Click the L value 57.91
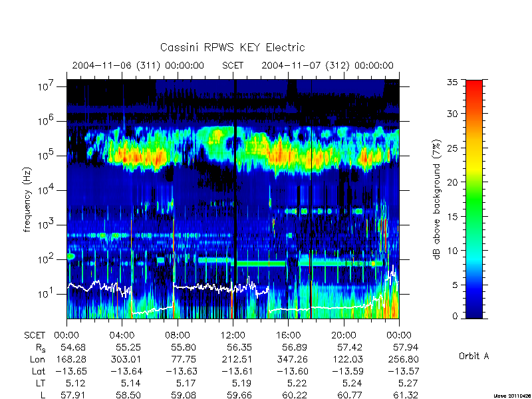This screenshot has height=399, width=532. tap(73, 395)
